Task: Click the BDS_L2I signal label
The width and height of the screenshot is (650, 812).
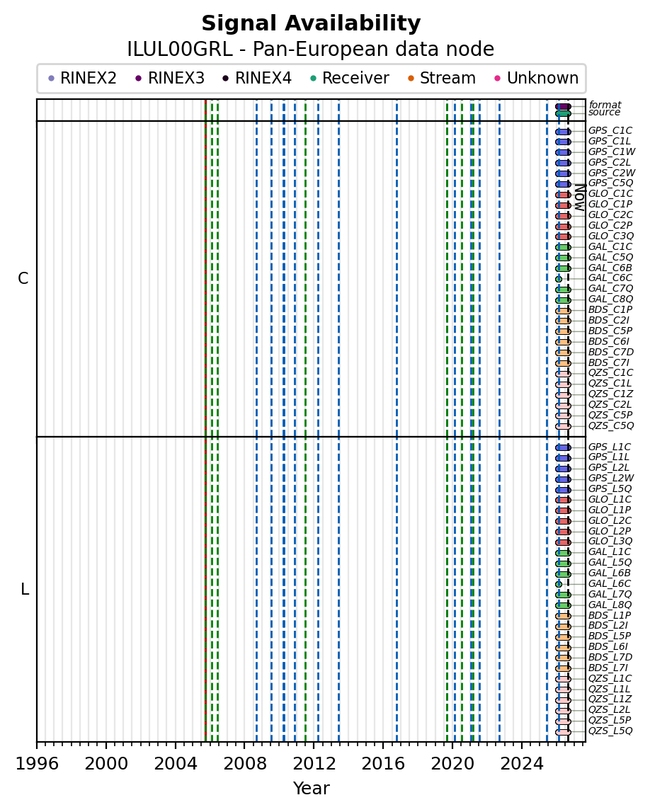Action: [x=608, y=626]
